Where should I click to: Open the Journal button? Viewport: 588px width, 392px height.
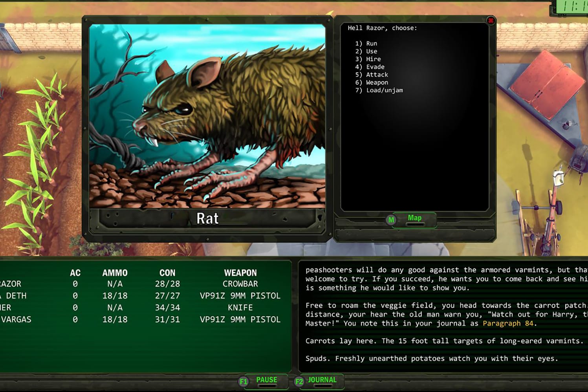click(322, 380)
